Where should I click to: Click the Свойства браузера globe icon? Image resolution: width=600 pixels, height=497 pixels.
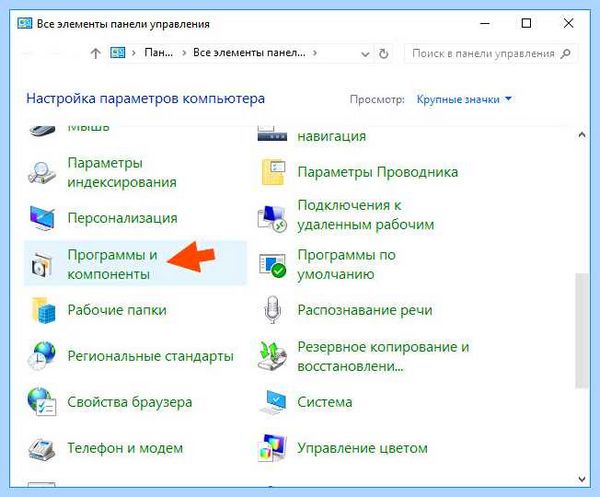[x=42, y=402]
